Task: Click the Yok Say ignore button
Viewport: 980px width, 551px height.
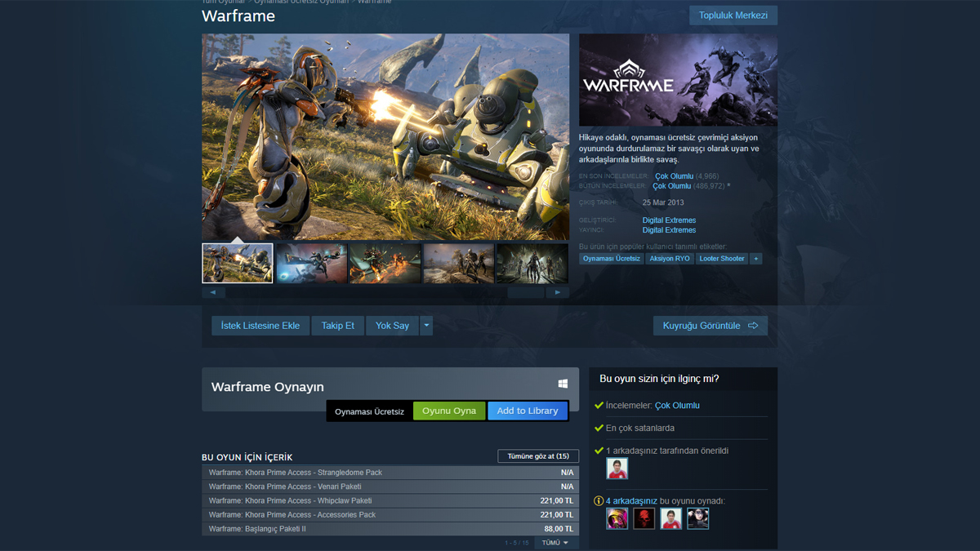Action: (x=392, y=326)
